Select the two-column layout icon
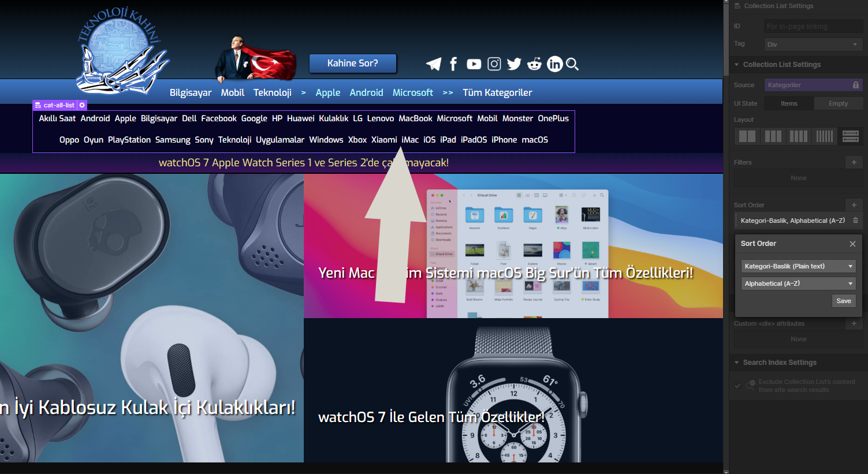868x474 pixels. tap(747, 136)
